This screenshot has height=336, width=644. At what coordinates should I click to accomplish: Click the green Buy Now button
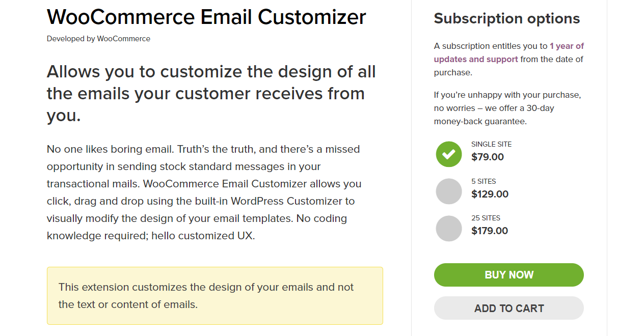(509, 275)
